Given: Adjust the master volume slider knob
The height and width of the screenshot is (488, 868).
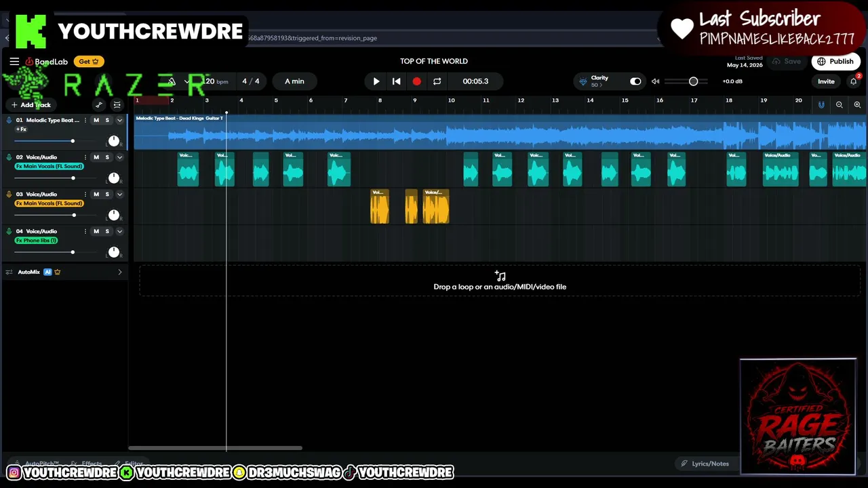Looking at the screenshot, I should click(693, 81).
